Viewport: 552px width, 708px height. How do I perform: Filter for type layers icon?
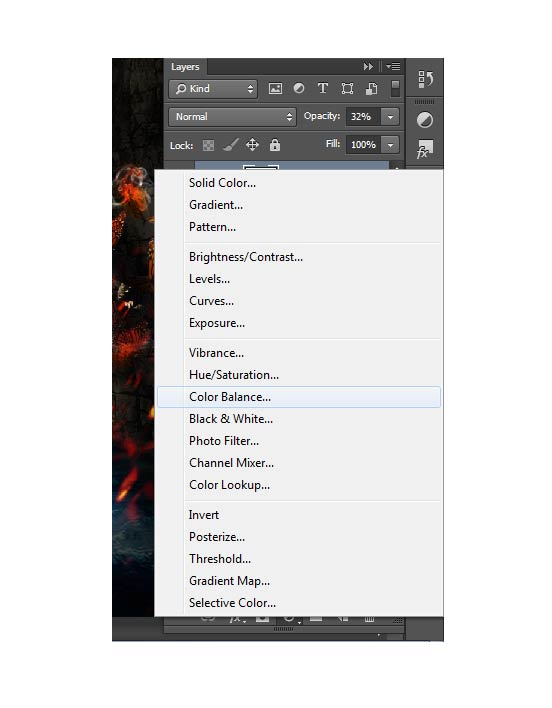click(322, 88)
